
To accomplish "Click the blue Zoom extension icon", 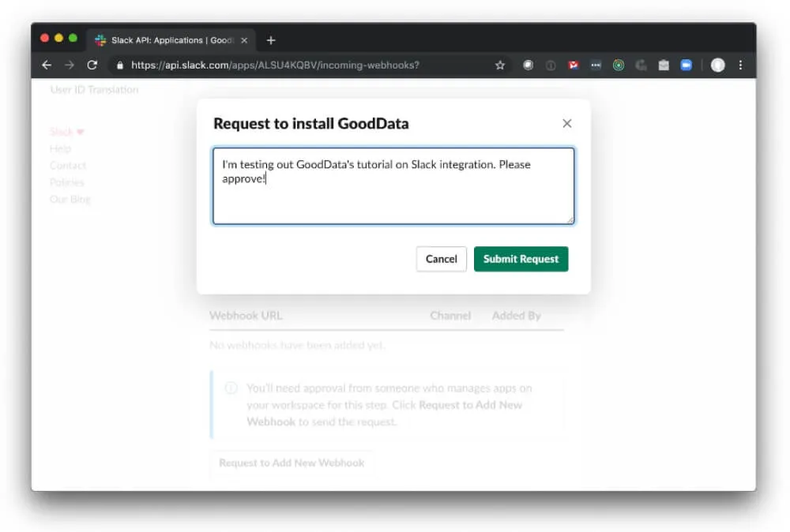I will (686, 65).
